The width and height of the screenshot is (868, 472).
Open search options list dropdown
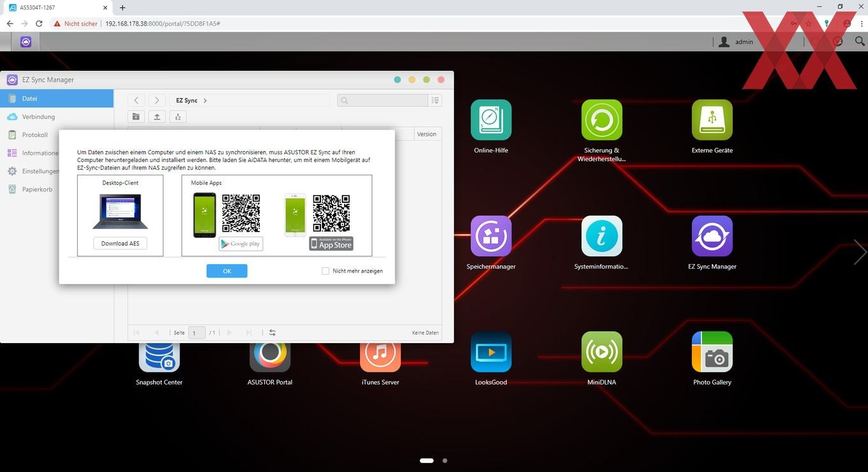click(x=435, y=100)
